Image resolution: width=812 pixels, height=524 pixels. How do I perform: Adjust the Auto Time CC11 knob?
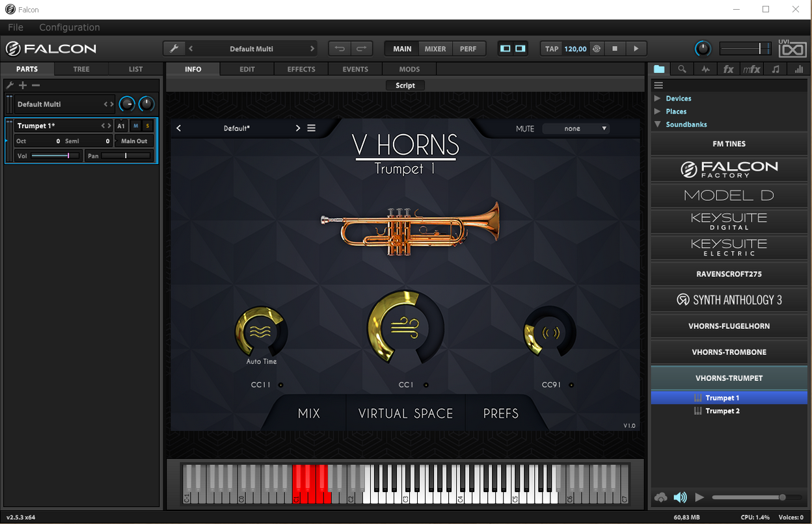pos(261,332)
